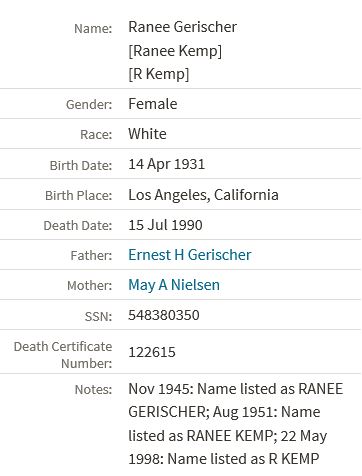This screenshot has width=362, height=476.
Task: Click the alternate name Ranee Kemp
Action: pyautogui.click(x=175, y=51)
